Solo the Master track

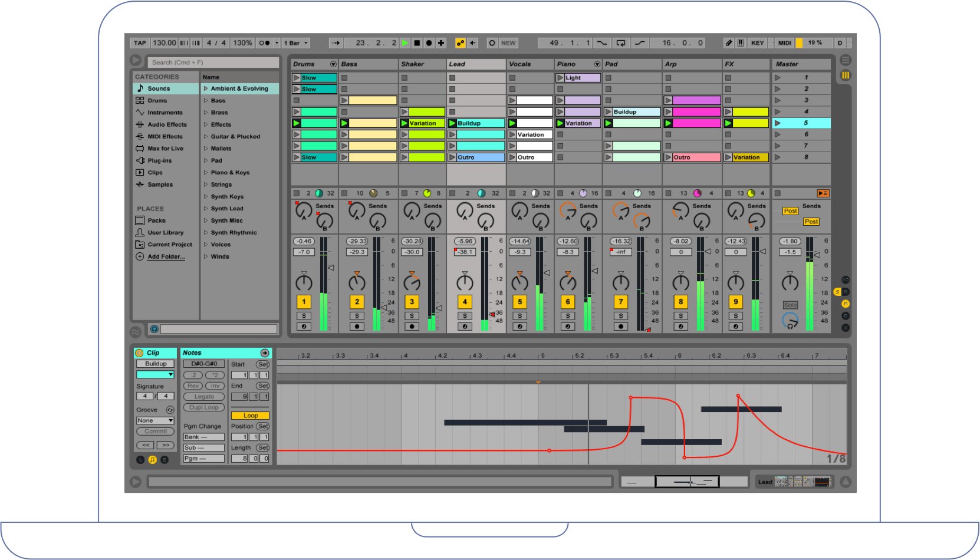point(791,304)
